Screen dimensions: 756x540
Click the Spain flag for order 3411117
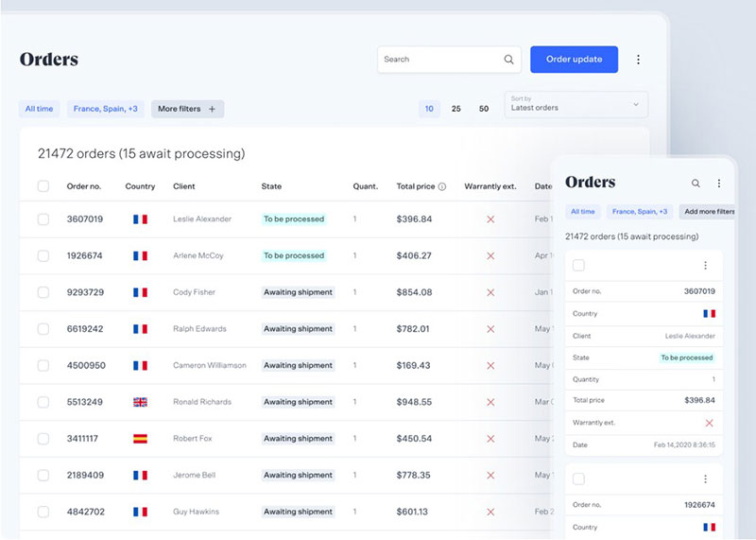pos(140,439)
